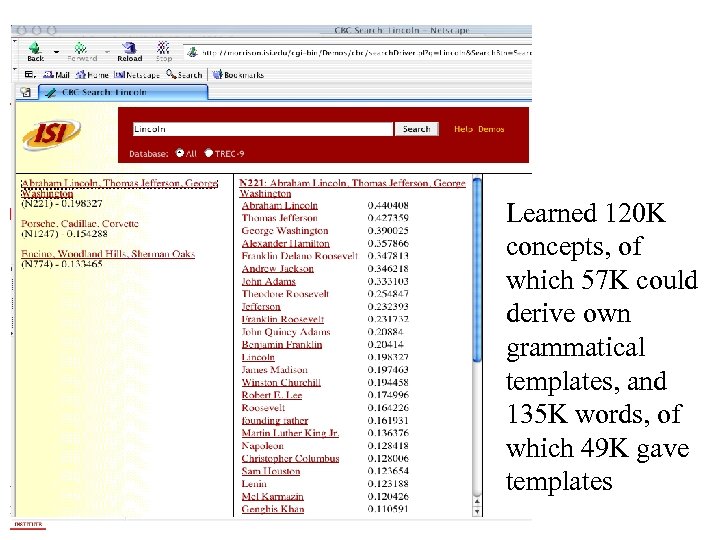The height and width of the screenshot is (540, 720).
Task: Click the Lenin entry
Action: [x=254, y=484]
